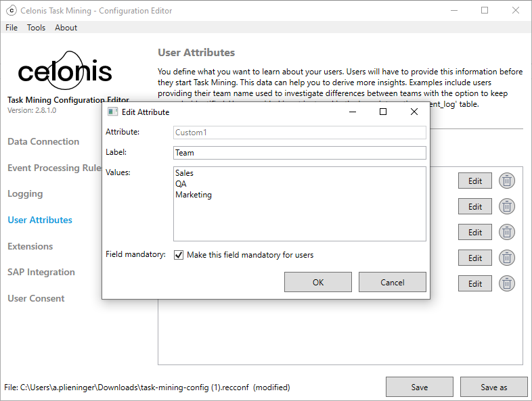Click the QA value line
This screenshot has width=532, height=401.
(181, 184)
